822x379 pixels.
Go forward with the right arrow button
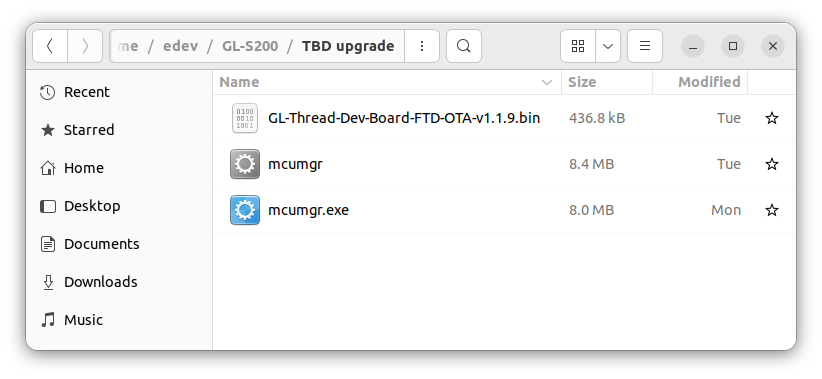85,46
